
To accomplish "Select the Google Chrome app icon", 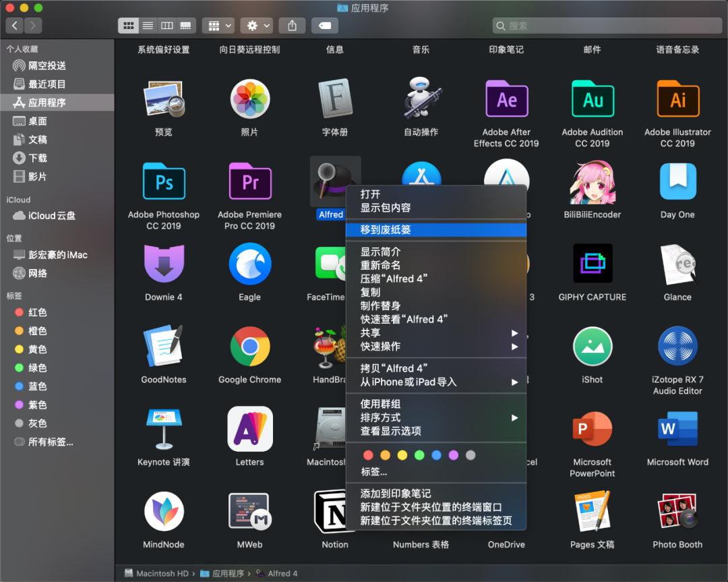I will tap(250, 347).
